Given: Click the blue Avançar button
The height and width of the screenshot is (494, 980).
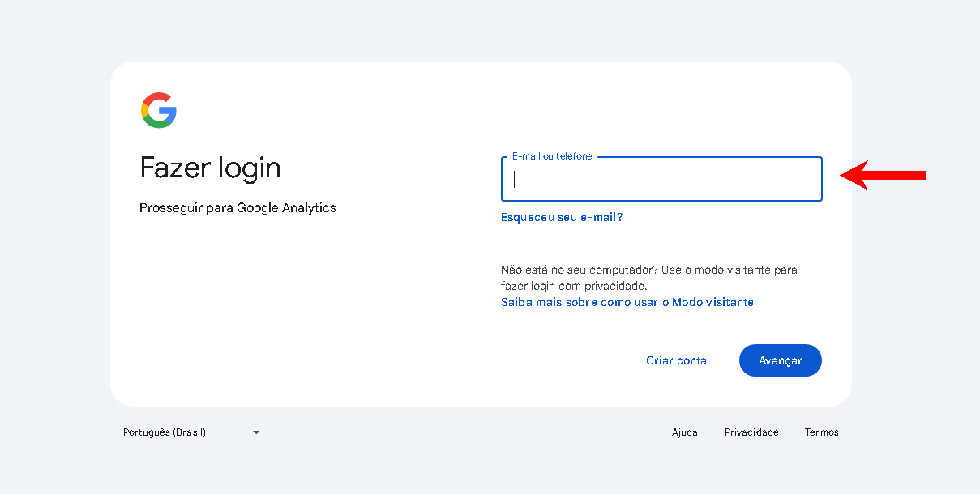Looking at the screenshot, I should 780,360.
